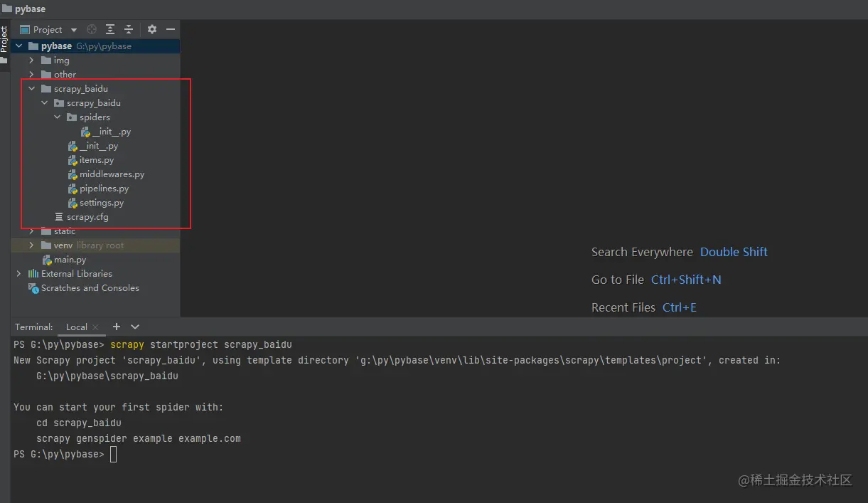Image resolution: width=868 pixels, height=503 pixels.
Task: Collapse the outer scrapy_baidu folder
Action: [31, 89]
